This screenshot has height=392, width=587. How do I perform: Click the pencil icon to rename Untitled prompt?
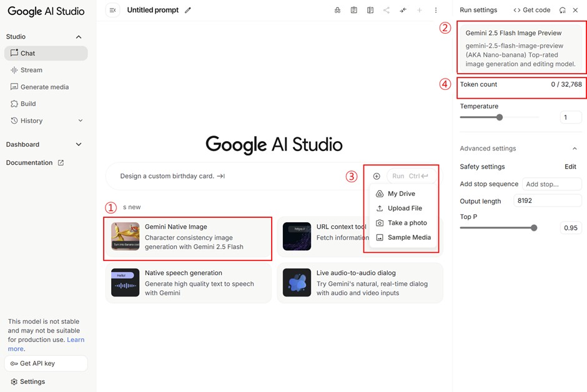click(188, 10)
